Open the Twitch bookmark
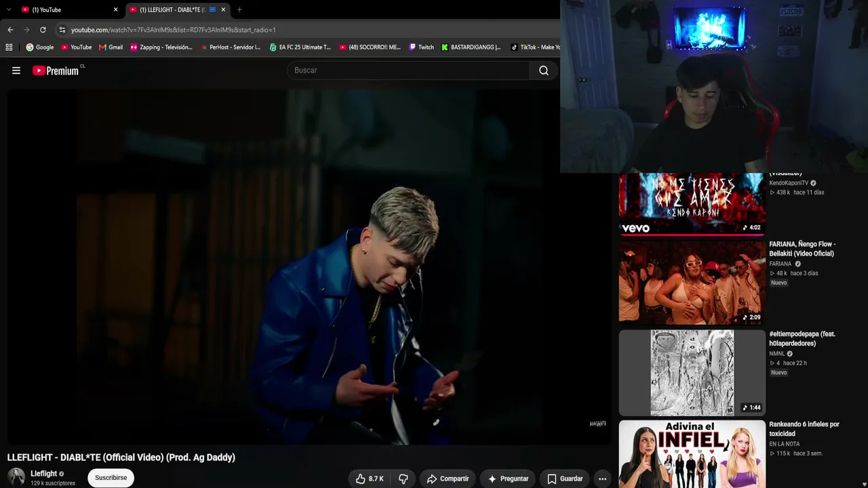The height and width of the screenshot is (488, 868). pyautogui.click(x=421, y=47)
